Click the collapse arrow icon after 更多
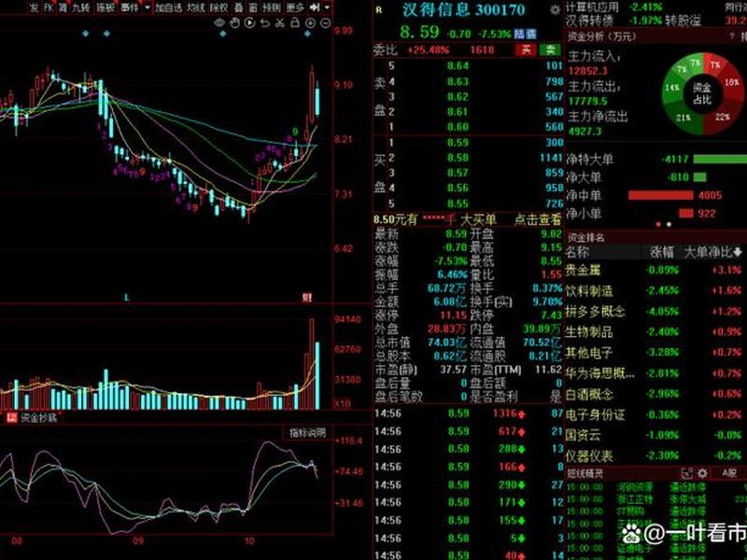This screenshot has height=560, width=747. pyautogui.click(x=315, y=7)
